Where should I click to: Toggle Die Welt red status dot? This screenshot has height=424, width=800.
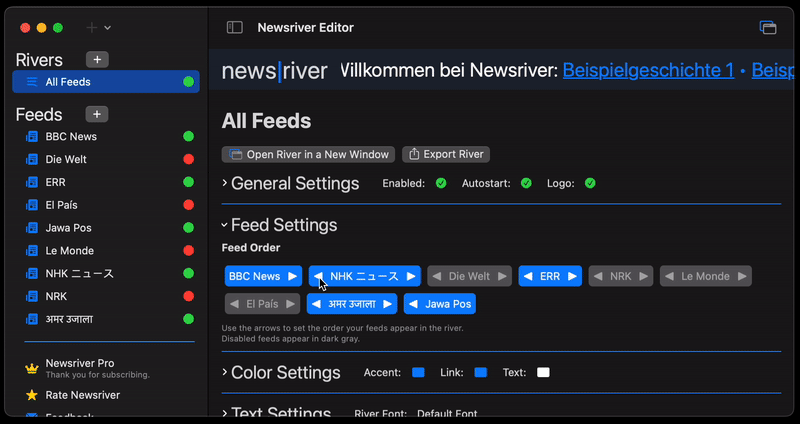coord(189,159)
